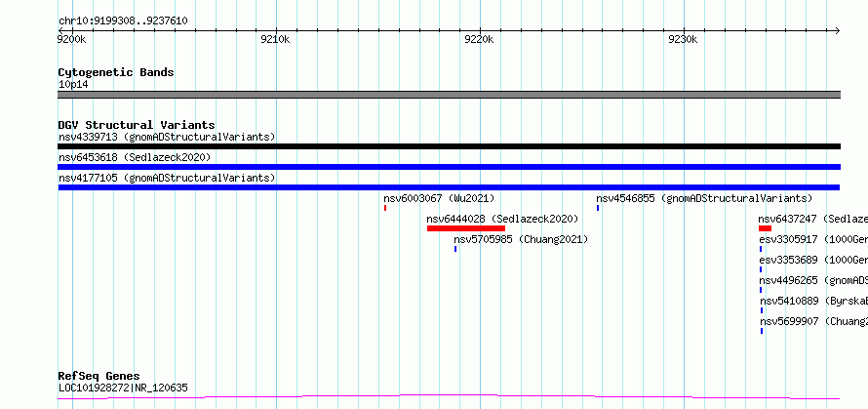Viewport: 868px width, 409px height.
Task: Select the 9200k ruler label
Action: click(x=72, y=40)
